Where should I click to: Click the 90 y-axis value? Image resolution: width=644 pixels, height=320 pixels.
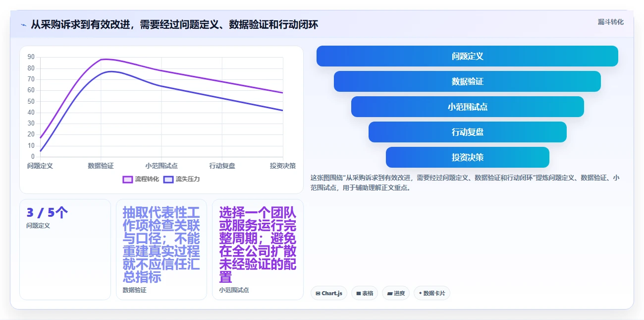click(31, 57)
